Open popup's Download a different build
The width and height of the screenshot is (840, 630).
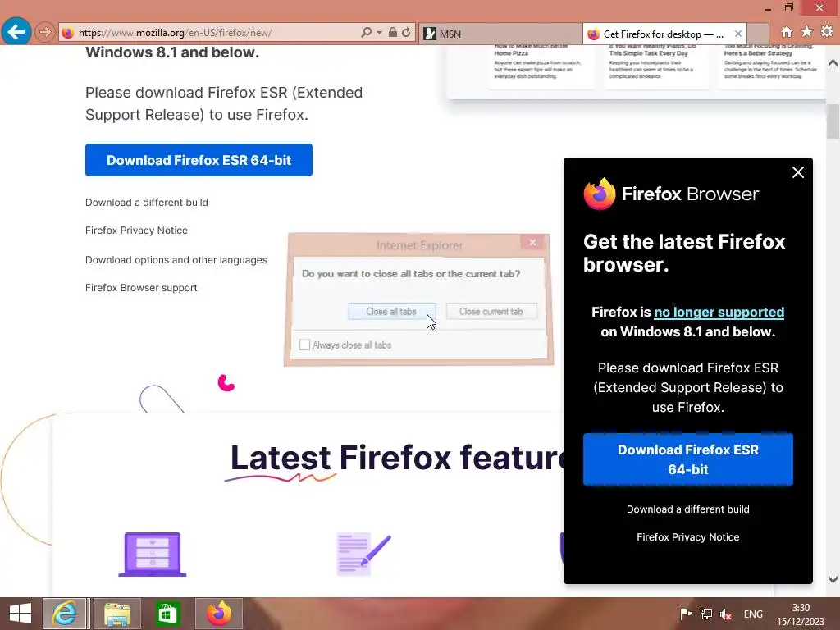[688, 509]
